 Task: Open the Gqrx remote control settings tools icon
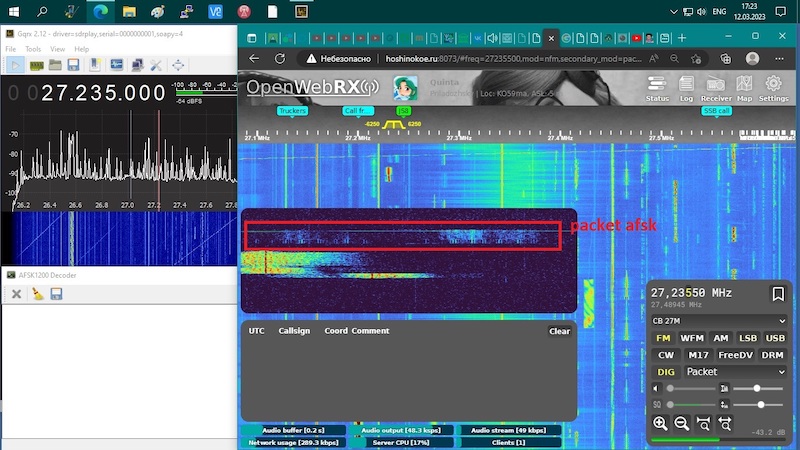point(155,65)
